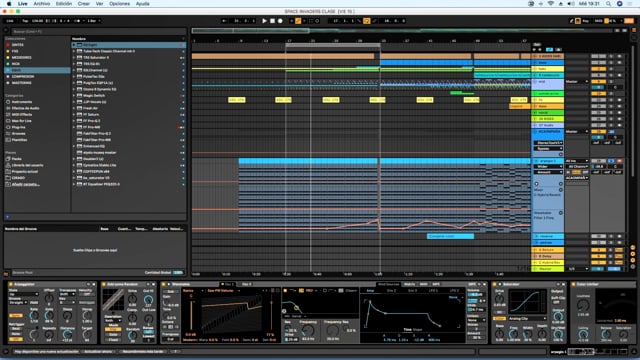Click the punch-in switch icon
The width and height of the screenshot is (640, 360).
tap(360, 21)
